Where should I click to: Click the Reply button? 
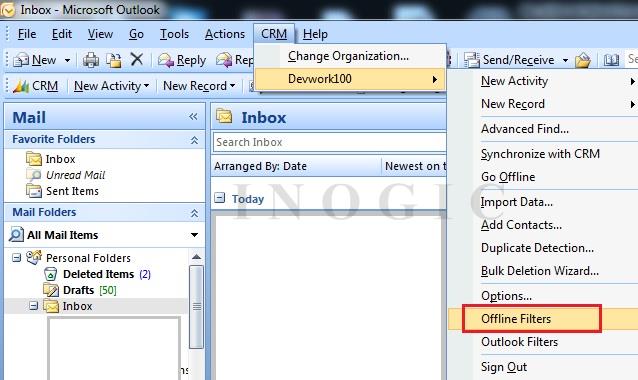182,60
